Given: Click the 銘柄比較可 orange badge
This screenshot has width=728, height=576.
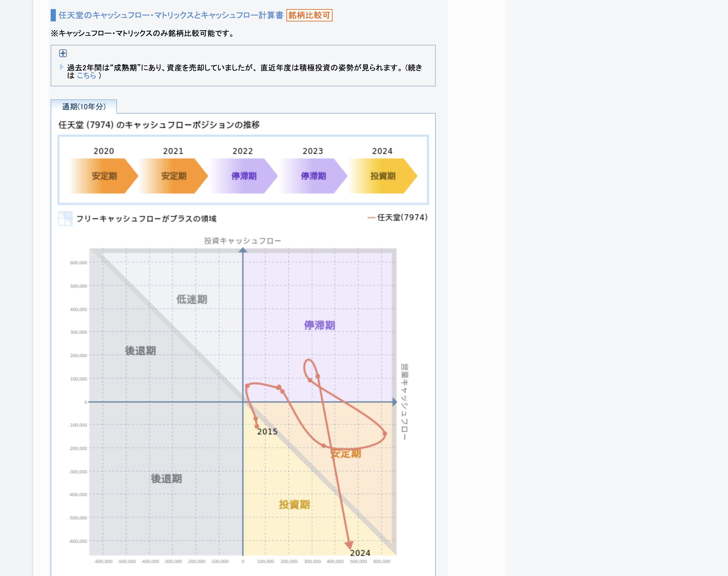Looking at the screenshot, I should pos(309,15).
